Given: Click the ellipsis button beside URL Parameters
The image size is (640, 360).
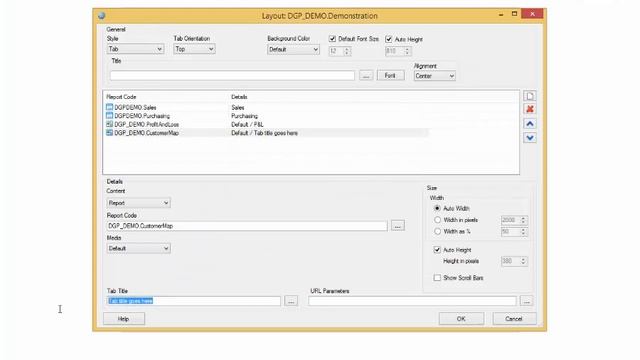Looking at the screenshot, I should [527, 301].
